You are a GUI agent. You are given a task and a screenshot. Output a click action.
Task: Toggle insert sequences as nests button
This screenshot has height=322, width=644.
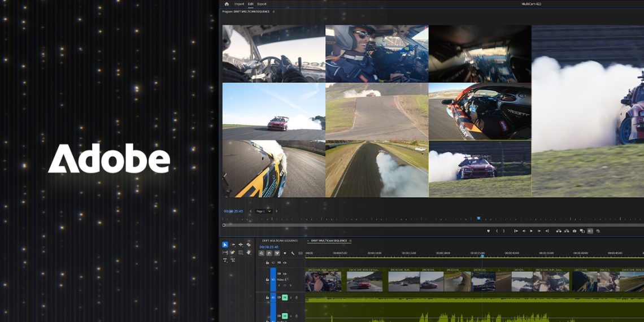point(261,254)
